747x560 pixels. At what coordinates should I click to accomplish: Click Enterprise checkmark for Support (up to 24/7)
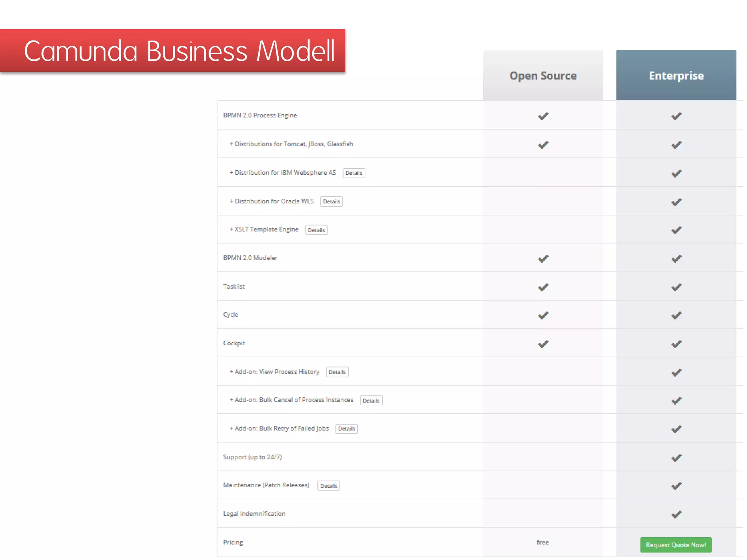point(676,458)
